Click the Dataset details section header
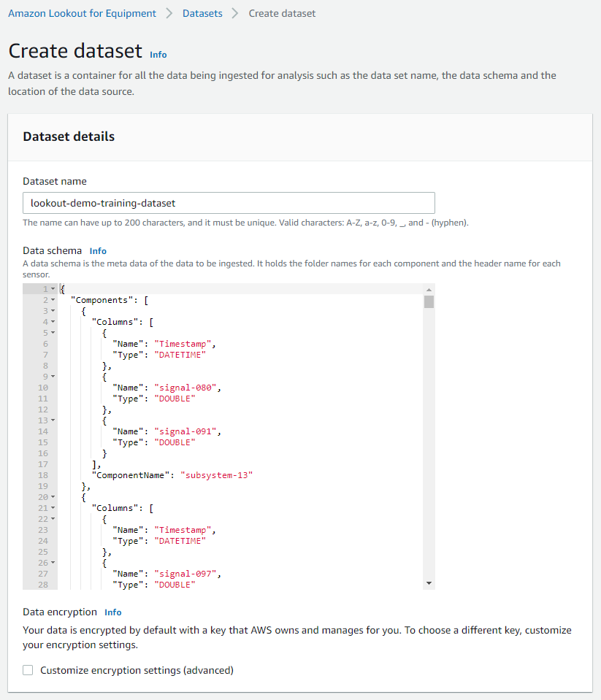 tap(69, 136)
